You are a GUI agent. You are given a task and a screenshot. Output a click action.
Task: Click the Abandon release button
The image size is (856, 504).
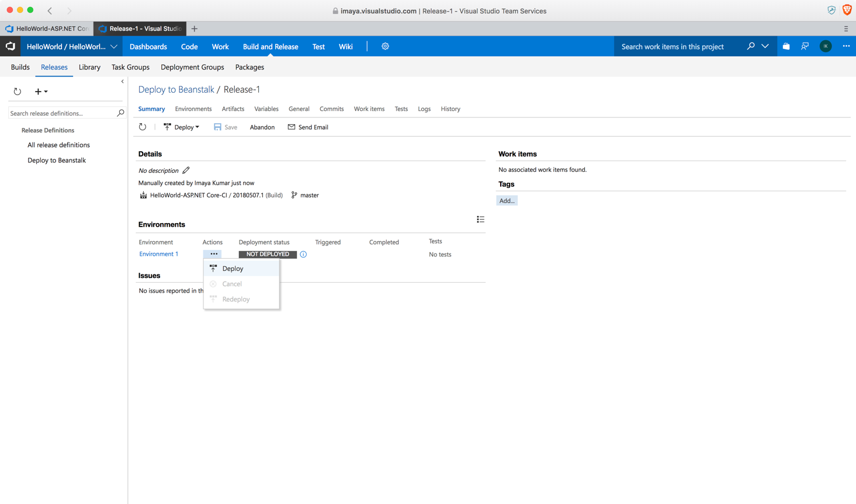coord(262,127)
